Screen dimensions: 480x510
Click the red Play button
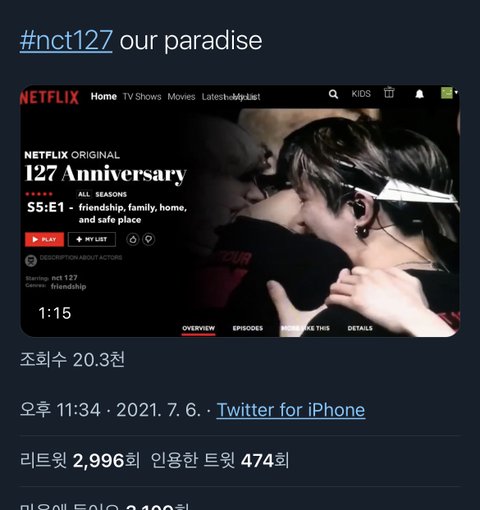coord(44,239)
